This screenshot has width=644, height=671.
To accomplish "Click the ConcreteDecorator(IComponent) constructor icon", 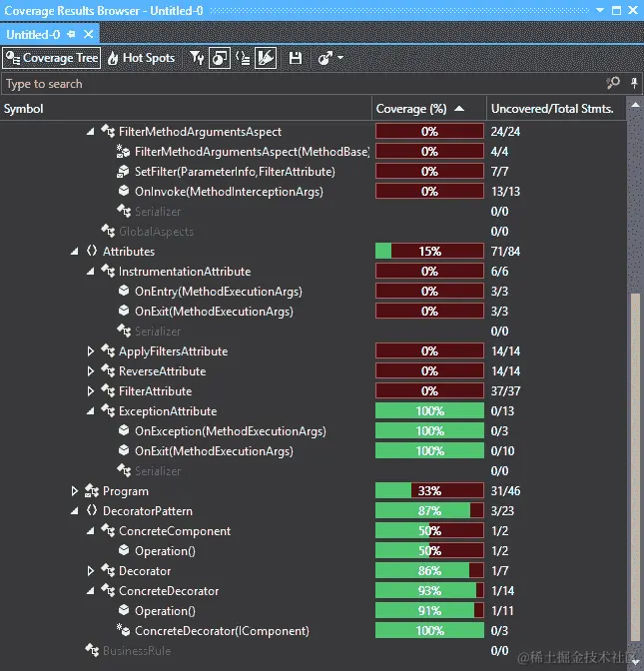I will pyautogui.click(x=123, y=630).
